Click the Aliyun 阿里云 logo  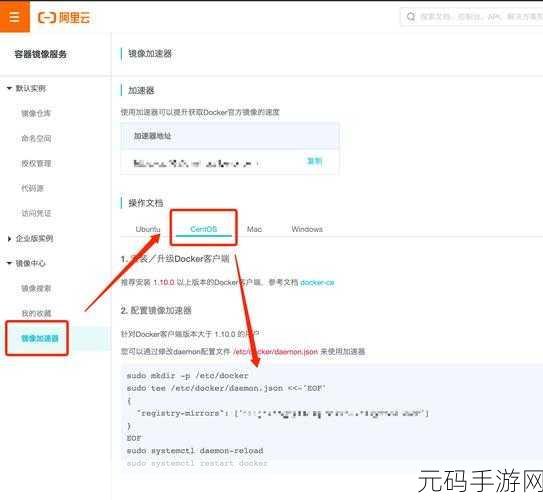64,17
